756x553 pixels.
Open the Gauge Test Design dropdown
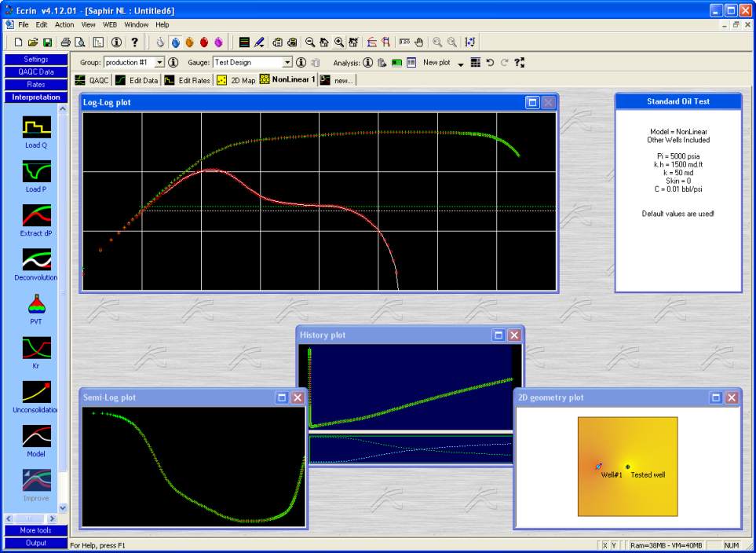[287, 62]
